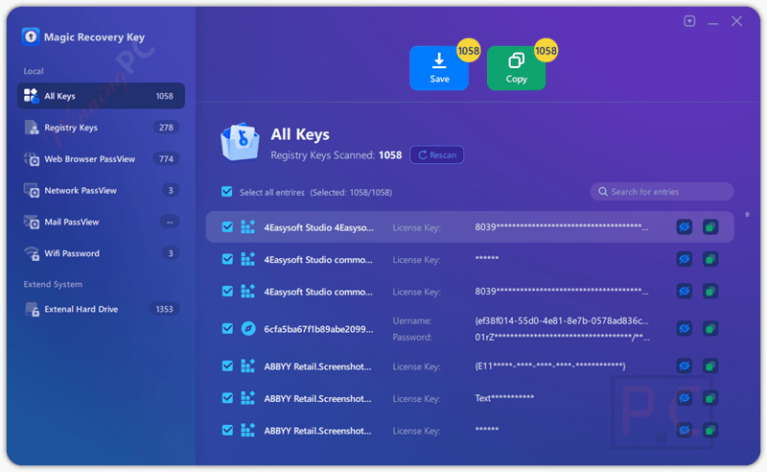Viewport: 767px width, 472px height.
Task: Open the Registry Keys sidebar section
Action: pyautogui.click(x=101, y=128)
